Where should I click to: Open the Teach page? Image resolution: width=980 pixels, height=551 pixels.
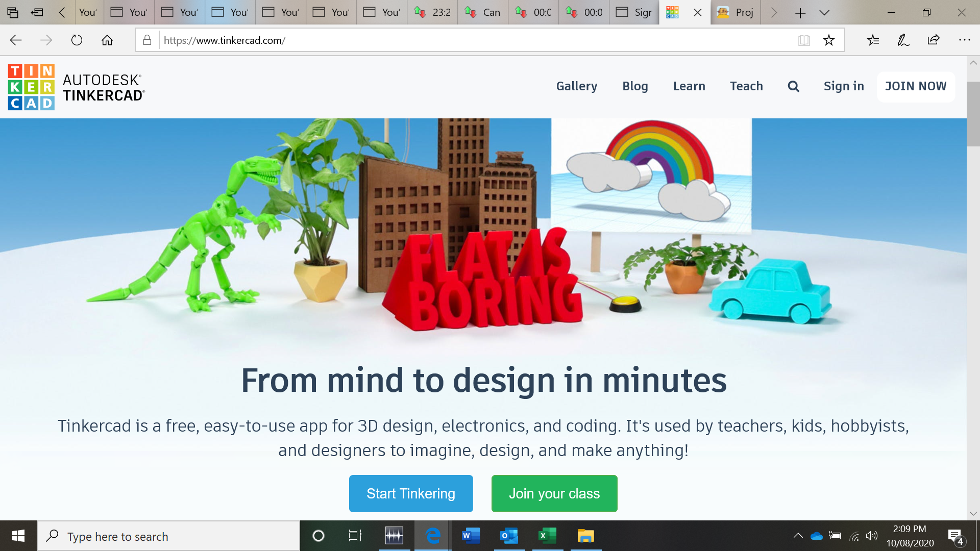746,86
